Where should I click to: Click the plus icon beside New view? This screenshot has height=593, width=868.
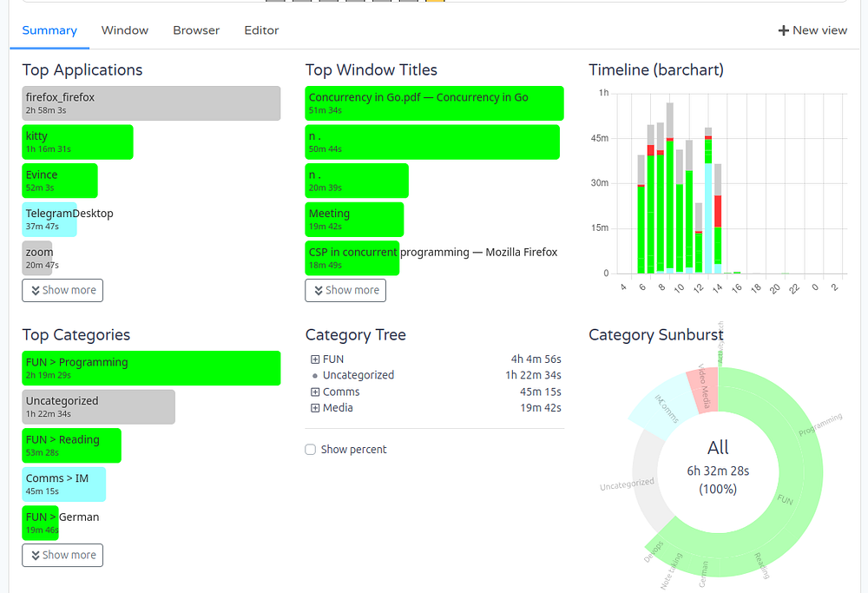click(783, 30)
